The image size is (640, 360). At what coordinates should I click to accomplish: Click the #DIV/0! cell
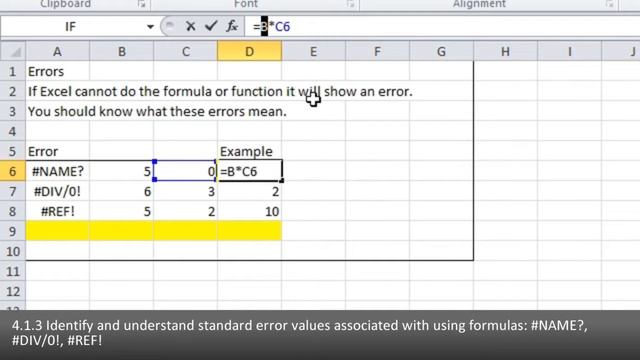(58, 191)
